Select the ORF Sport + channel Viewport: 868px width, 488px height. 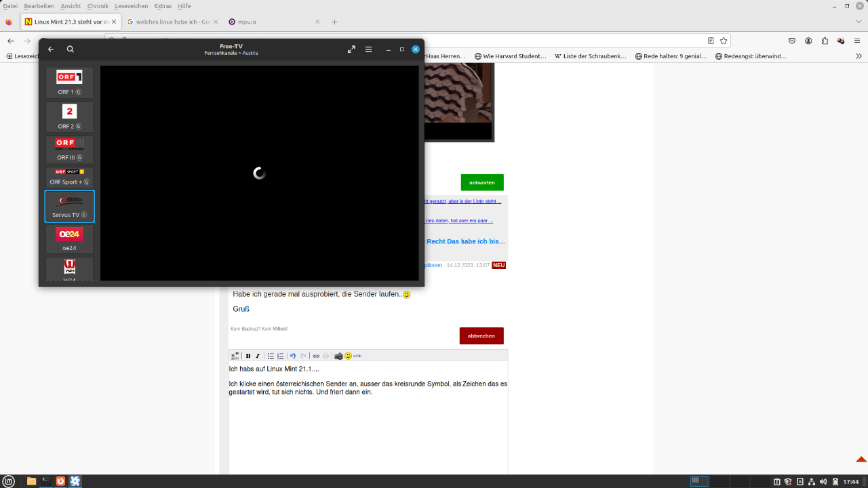coord(69,177)
